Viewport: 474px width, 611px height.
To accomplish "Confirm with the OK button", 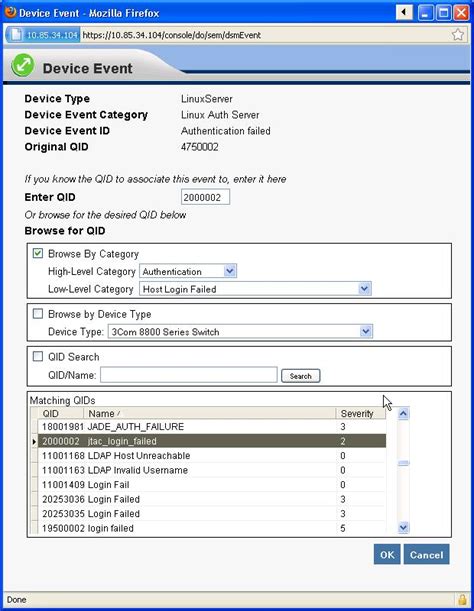I will click(x=387, y=554).
